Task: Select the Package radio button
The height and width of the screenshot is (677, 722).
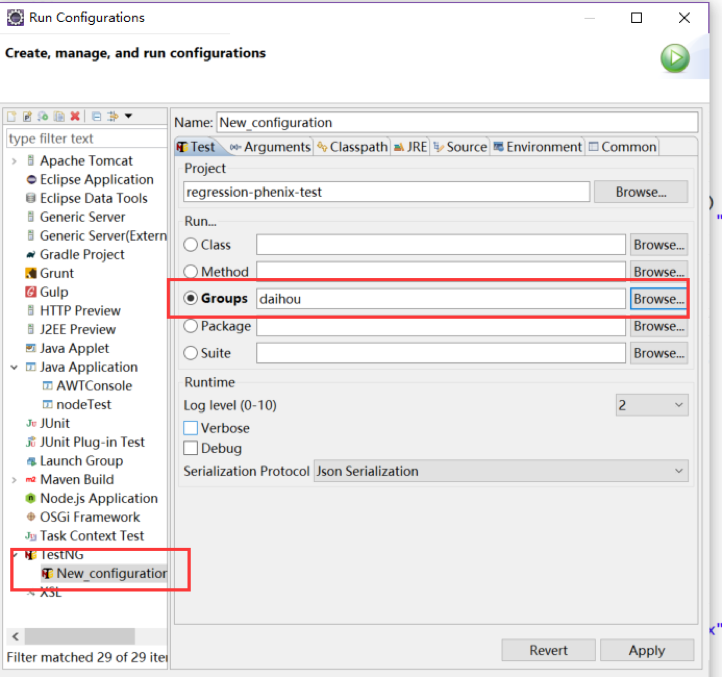Action: (191, 326)
